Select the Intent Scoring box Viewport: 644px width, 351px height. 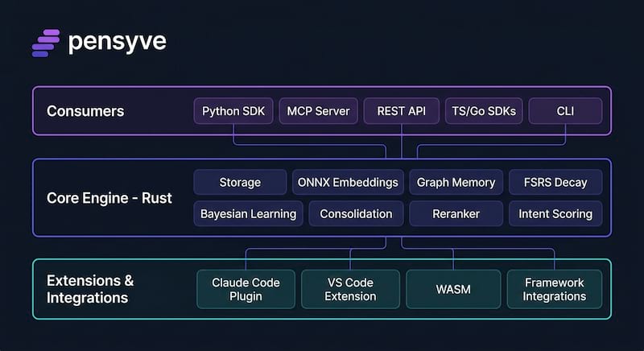coord(555,214)
